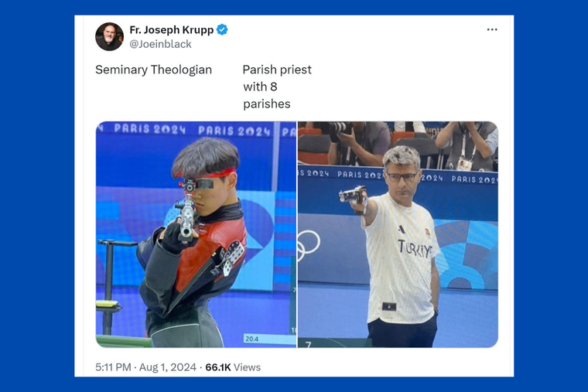
Task: Click the 'Seminary Theologian' tweet text
Action: point(153,70)
